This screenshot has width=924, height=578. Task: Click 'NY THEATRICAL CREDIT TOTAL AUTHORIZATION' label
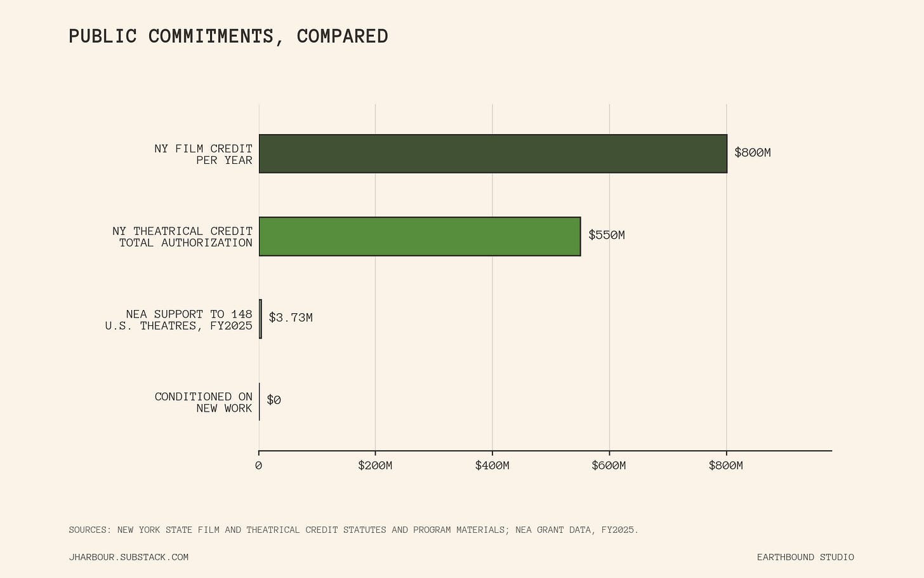coord(182,237)
